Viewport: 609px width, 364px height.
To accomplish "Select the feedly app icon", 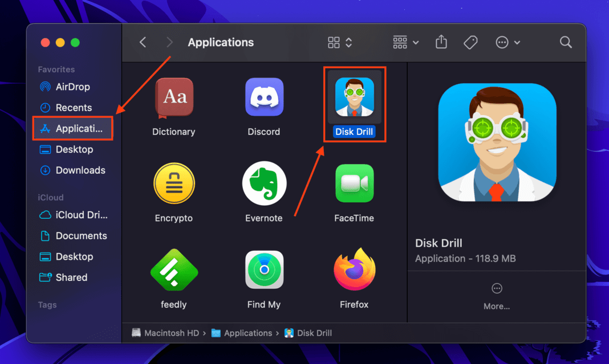I will (174, 269).
